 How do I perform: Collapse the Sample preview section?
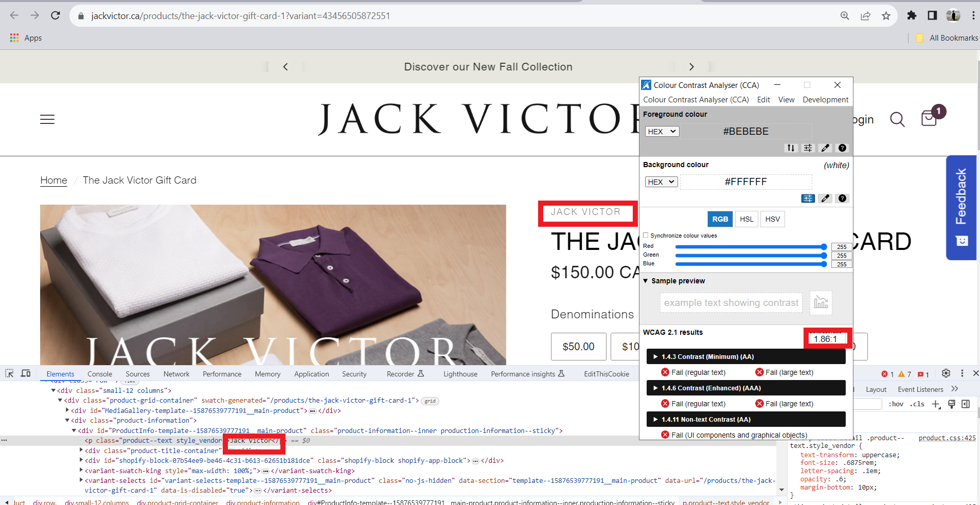click(646, 281)
